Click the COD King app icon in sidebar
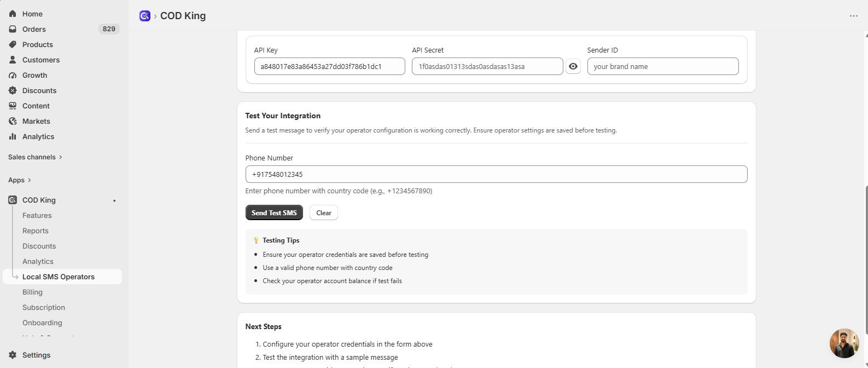The image size is (868, 368). 13,200
